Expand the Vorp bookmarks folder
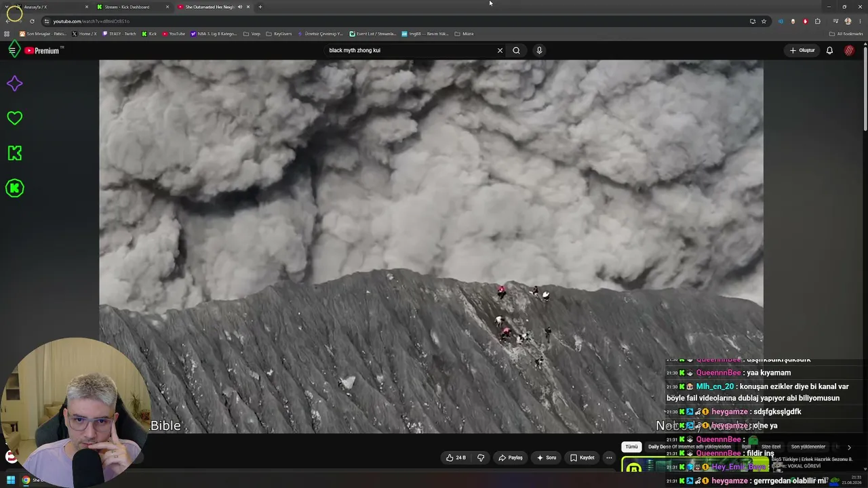This screenshot has width=868, height=488. [x=252, y=34]
